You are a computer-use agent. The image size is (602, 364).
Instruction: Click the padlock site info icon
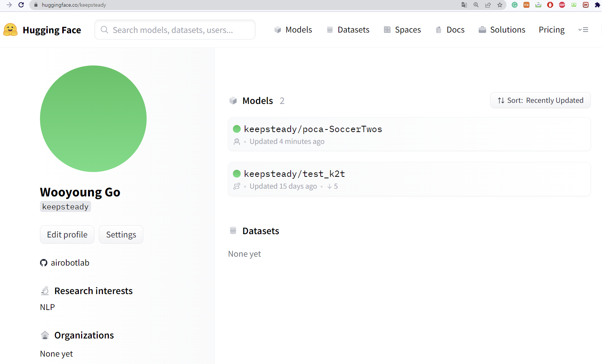tap(36, 5)
